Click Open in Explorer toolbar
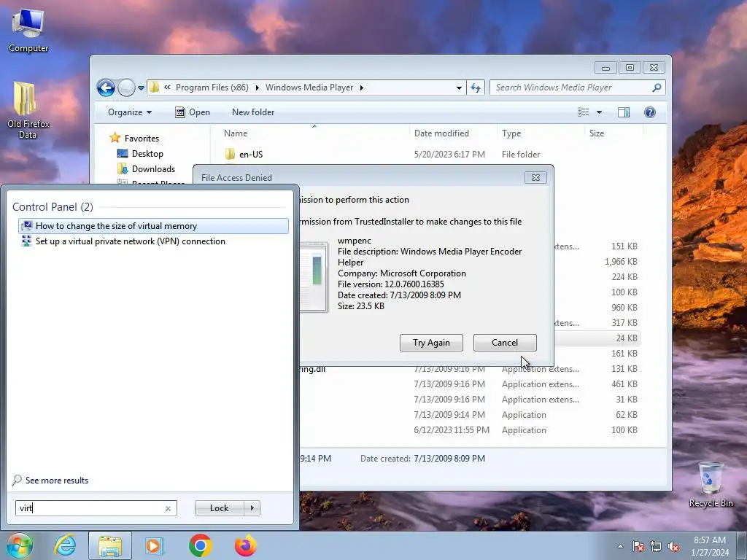This screenshot has width=747, height=560. pos(193,112)
